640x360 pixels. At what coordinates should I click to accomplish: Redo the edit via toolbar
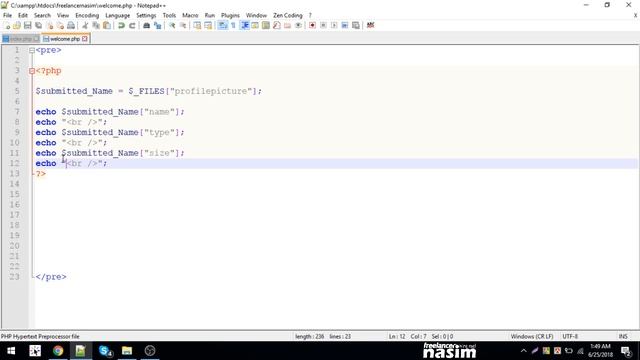132,25
